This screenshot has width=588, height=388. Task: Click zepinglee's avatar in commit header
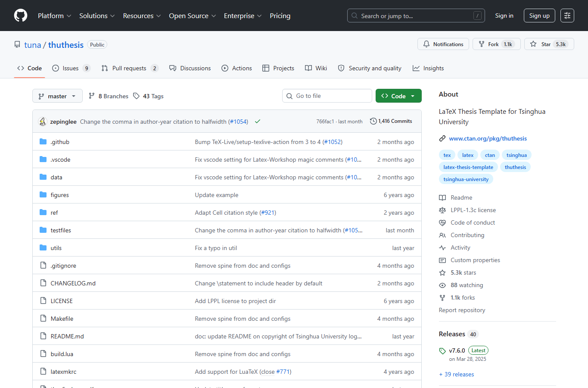click(42, 122)
